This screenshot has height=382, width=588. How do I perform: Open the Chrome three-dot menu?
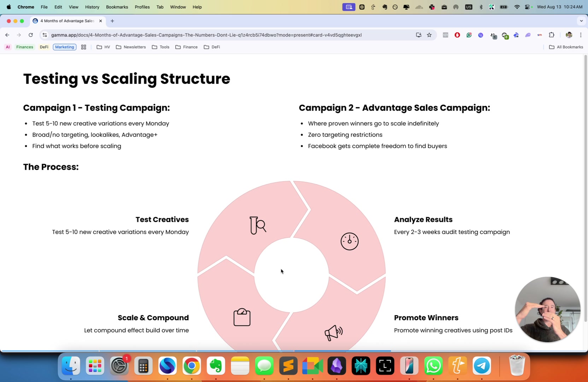(581, 35)
